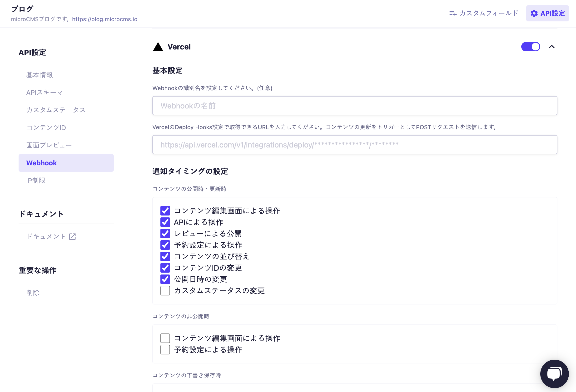
Task: Click 削除 under 重要な操作
Action: pyautogui.click(x=33, y=293)
